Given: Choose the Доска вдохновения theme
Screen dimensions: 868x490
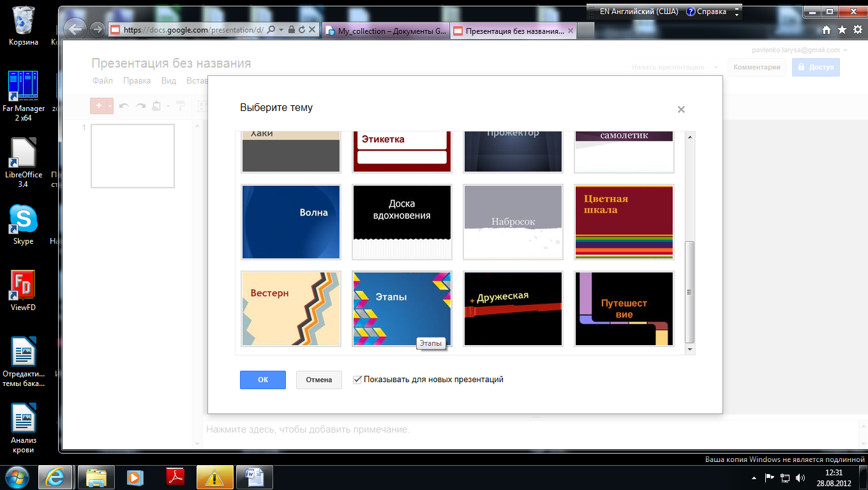Looking at the screenshot, I should (x=402, y=221).
